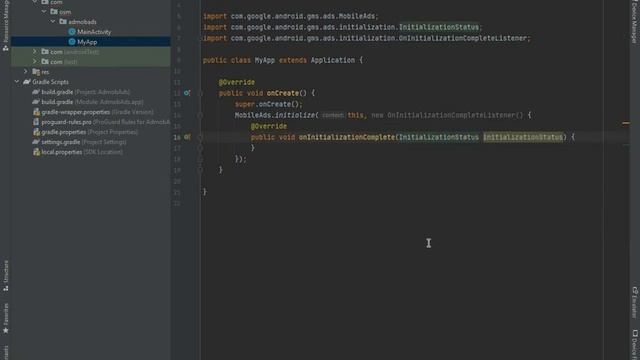Click the res resources folder icon
640x360 pixels.
tap(36, 72)
